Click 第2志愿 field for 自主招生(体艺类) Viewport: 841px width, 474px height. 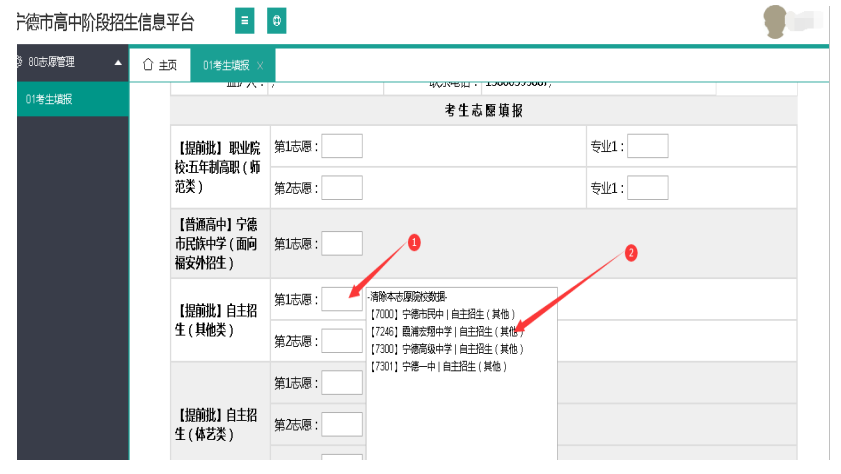[342, 425]
